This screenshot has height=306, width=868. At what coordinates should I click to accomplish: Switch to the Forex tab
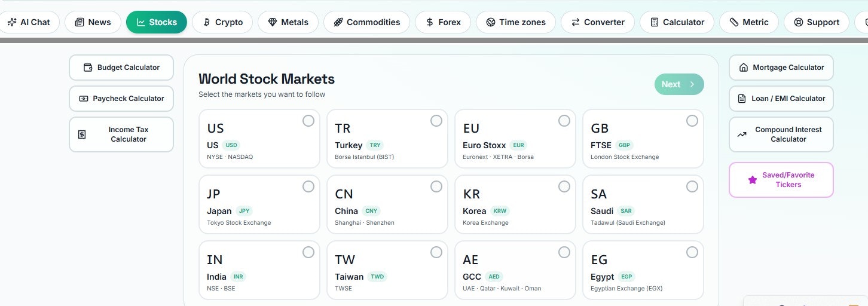(443, 22)
